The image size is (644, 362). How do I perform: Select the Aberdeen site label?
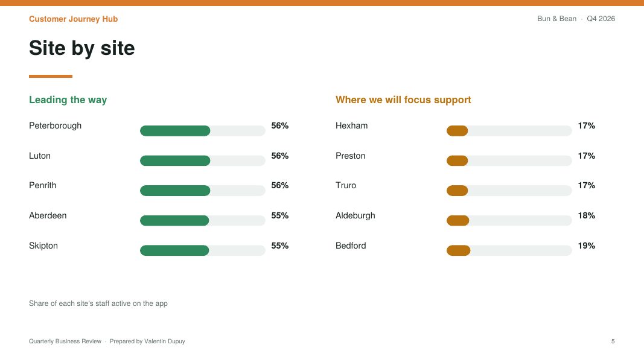(48, 215)
